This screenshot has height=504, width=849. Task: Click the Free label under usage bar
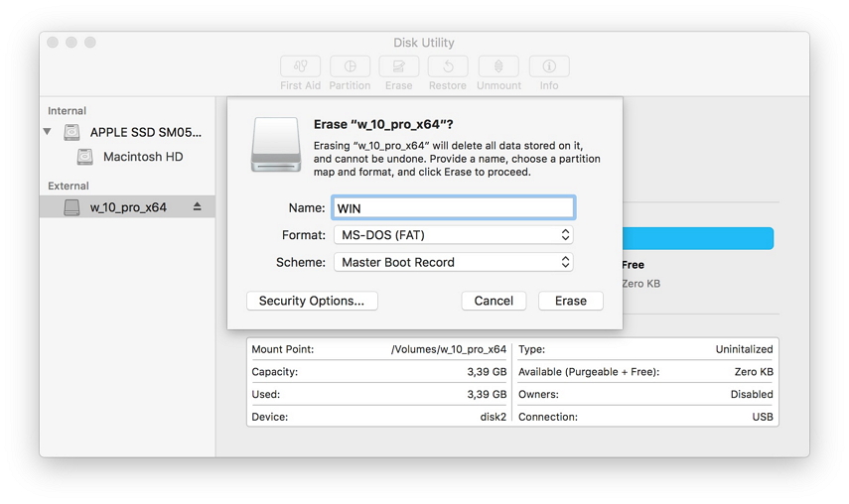click(633, 265)
